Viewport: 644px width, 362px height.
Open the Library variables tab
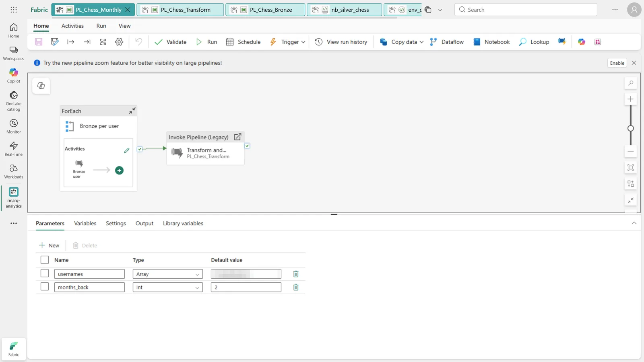point(183,223)
